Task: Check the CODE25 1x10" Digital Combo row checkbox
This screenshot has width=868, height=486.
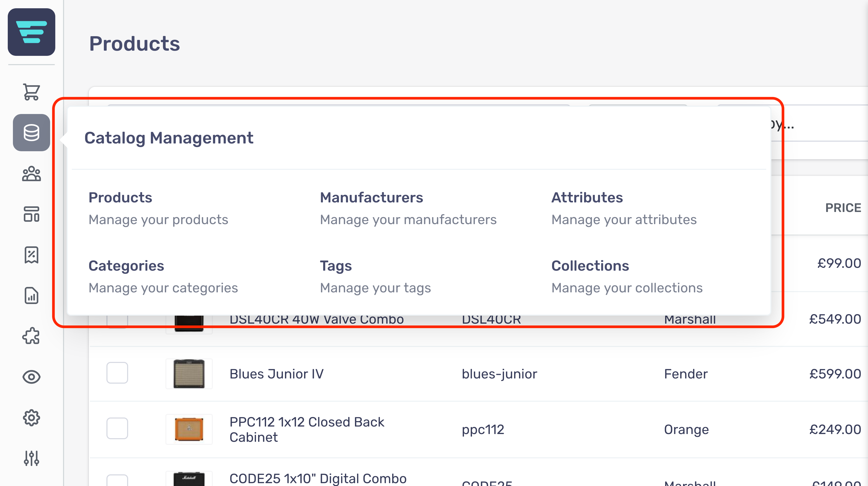Action: 117,481
